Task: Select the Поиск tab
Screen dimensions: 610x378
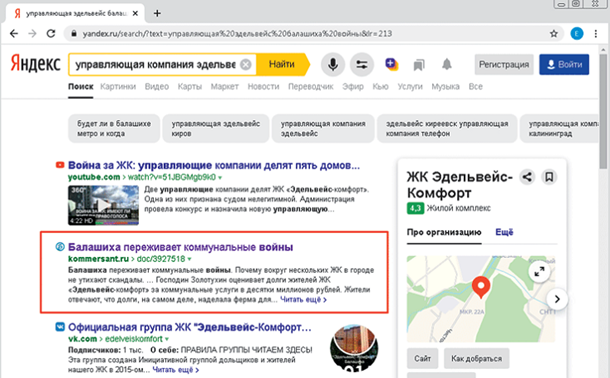Action: tap(81, 87)
